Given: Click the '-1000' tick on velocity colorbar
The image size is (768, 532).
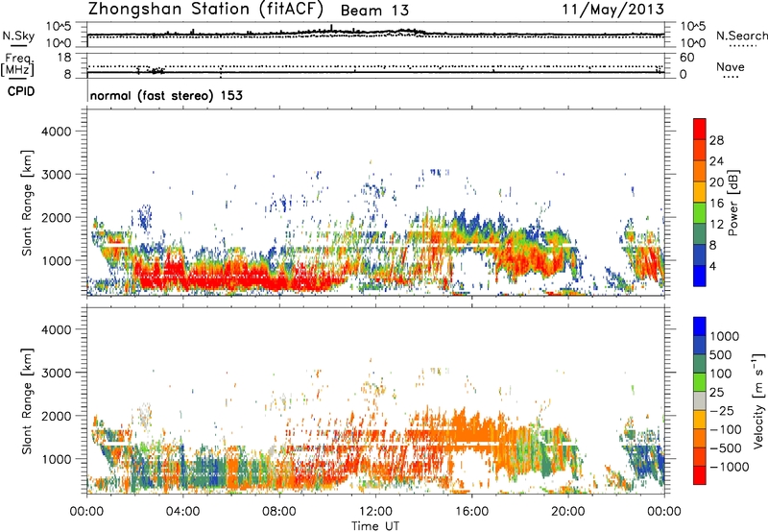Looking at the screenshot, I should click(x=730, y=467).
